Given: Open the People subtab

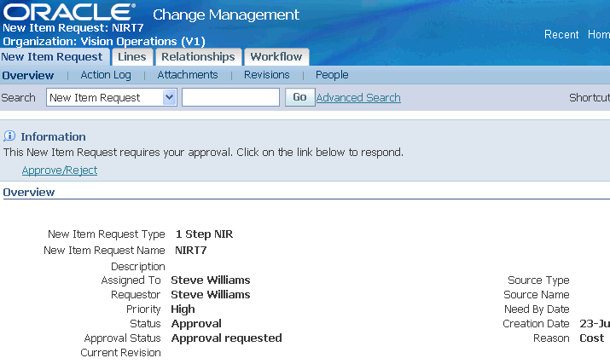Looking at the screenshot, I should coord(332,75).
